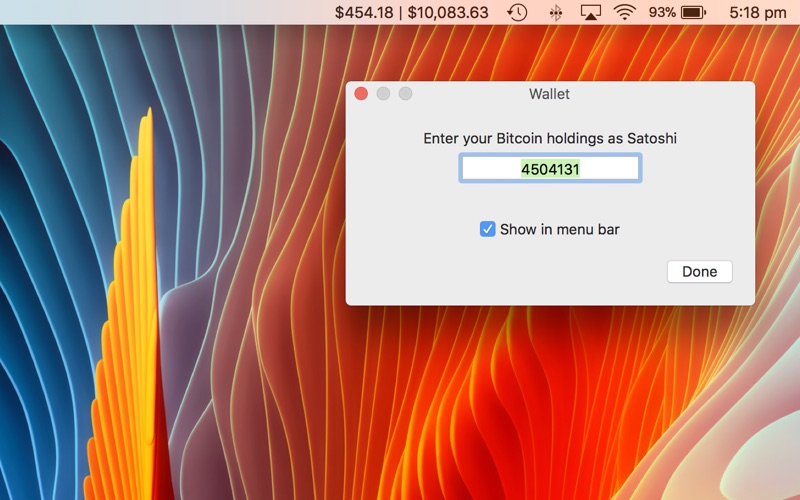Click the 93% battery percentage text
Screen dimensions: 800x500
tap(662, 12)
